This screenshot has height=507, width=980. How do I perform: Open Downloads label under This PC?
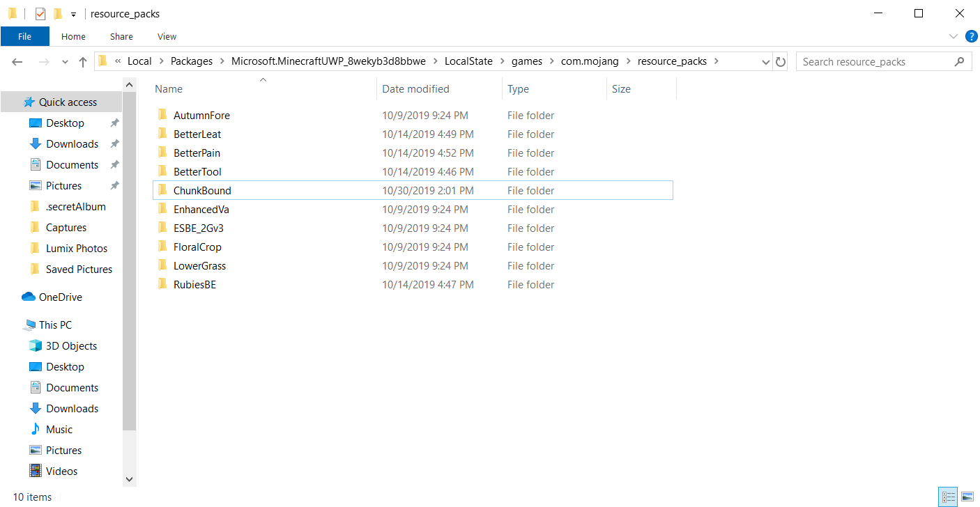click(x=72, y=408)
